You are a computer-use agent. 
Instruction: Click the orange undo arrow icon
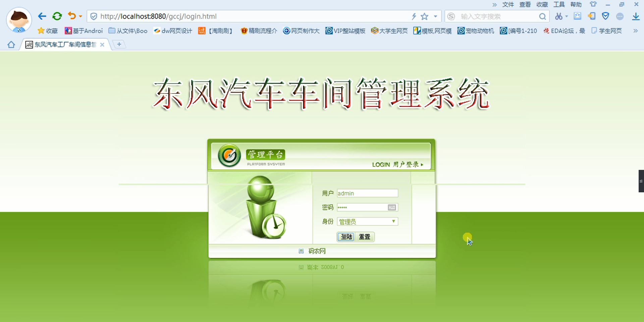click(71, 16)
